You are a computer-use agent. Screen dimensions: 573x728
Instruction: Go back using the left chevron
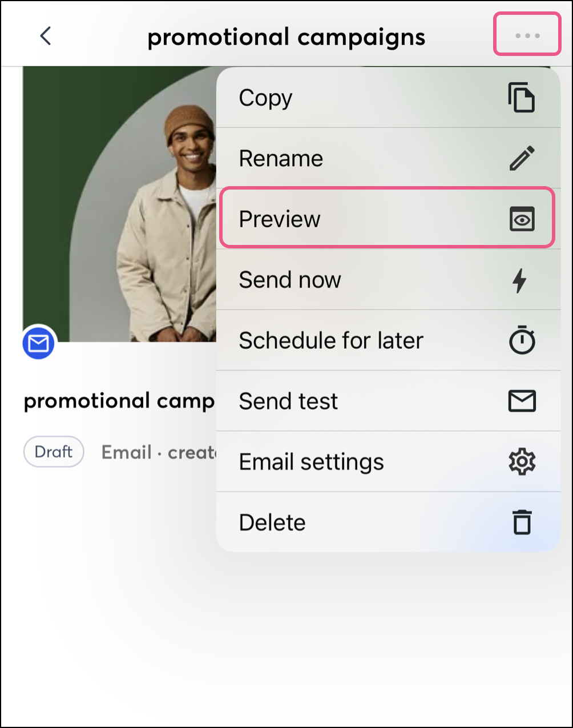point(46,36)
